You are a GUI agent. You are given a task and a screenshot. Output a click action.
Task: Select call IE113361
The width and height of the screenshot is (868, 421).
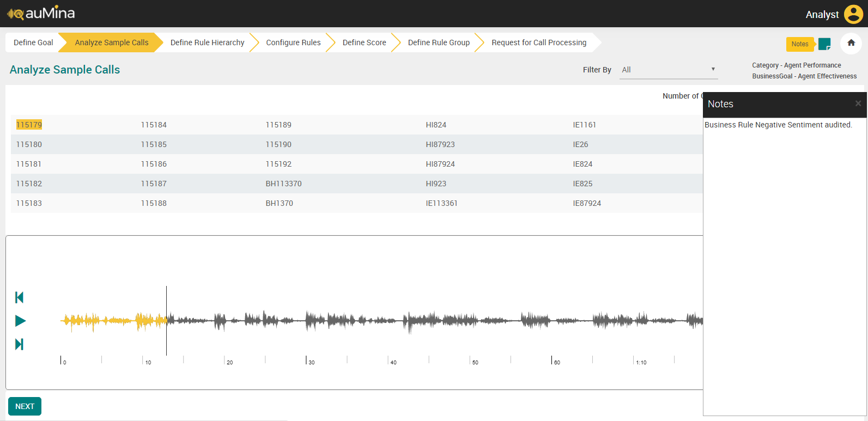tap(441, 203)
